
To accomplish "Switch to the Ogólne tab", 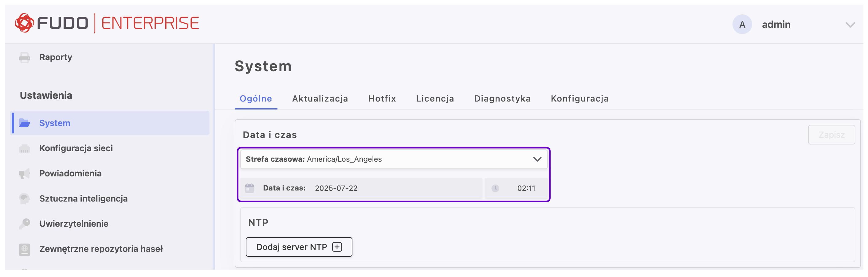I will pyautogui.click(x=256, y=98).
